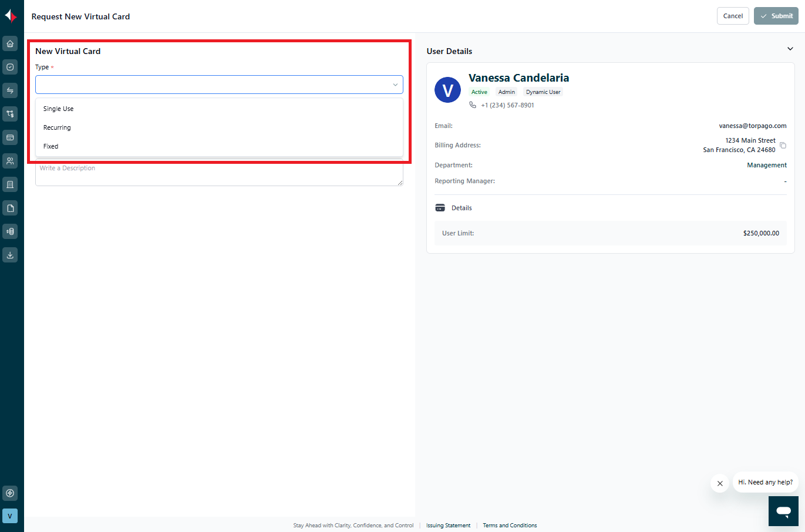Open the checkmark approvals sidebar icon
Viewport: 805px width, 532px height.
(x=10, y=67)
